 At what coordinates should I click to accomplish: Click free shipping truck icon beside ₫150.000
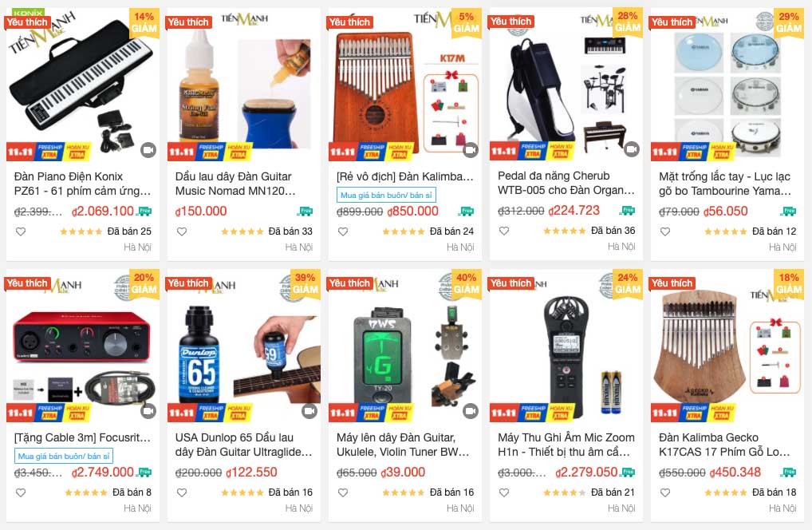pyautogui.click(x=305, y=211)
